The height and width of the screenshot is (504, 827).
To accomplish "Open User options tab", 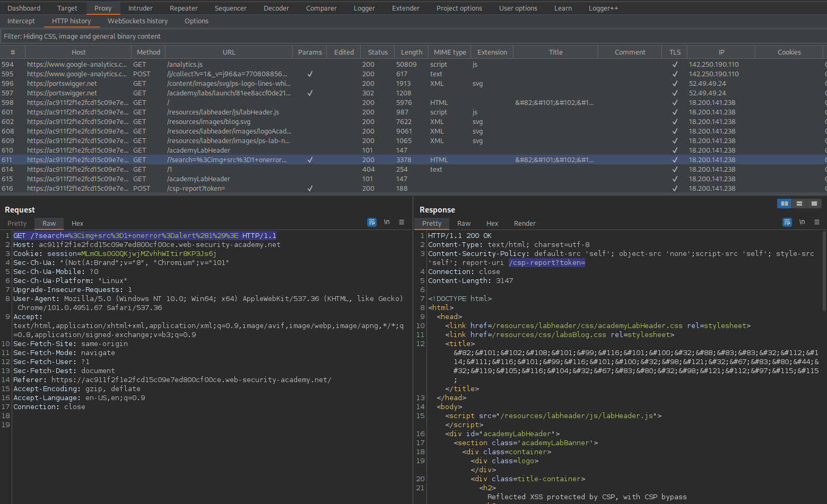I will pyautogui.click(x=518, y=8).
